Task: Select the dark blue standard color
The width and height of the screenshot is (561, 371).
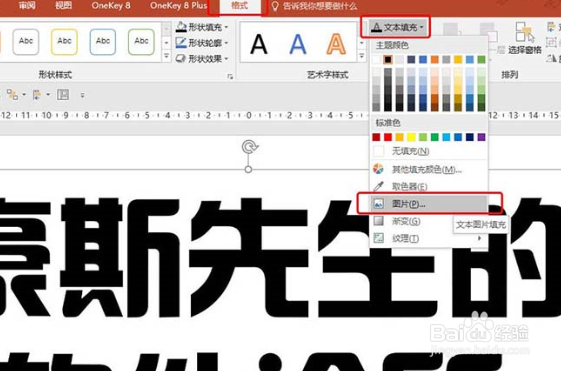Action: tap(470, 137)
